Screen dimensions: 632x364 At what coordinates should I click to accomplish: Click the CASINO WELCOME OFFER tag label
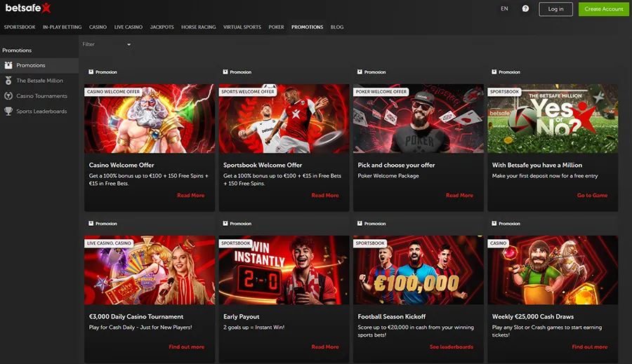coord(113,92)
